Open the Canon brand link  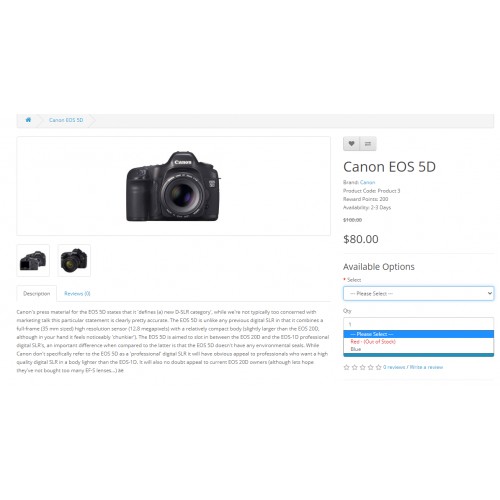point(368,182)
